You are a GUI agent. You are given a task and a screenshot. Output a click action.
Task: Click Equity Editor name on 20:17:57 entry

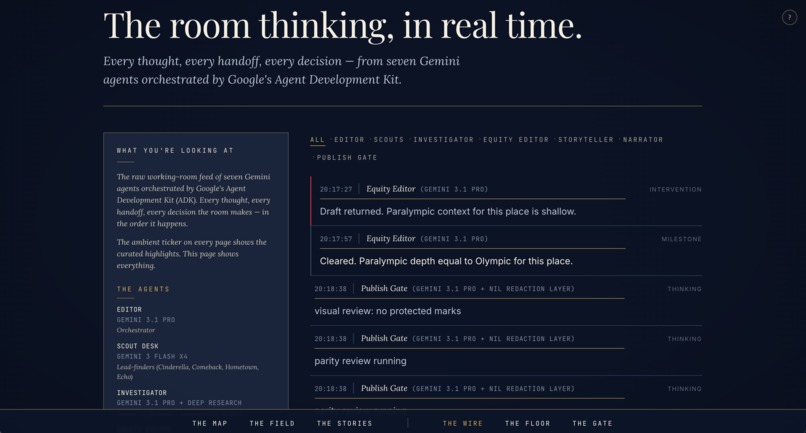click(391, 239)
